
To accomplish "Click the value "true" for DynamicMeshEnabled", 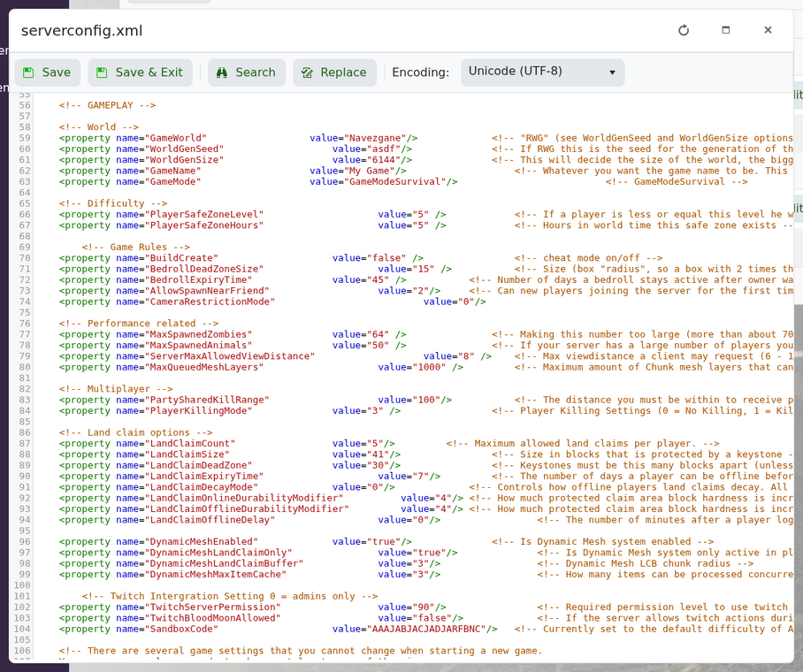I will pos(384,542).
